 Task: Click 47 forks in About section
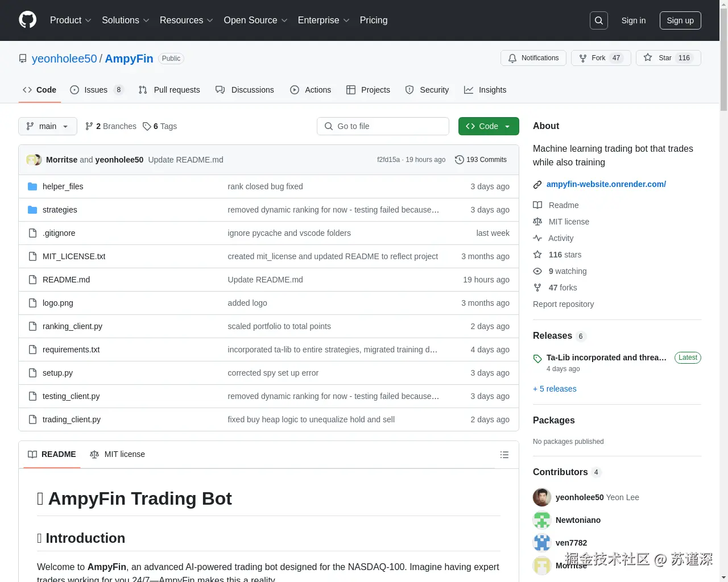562,288
